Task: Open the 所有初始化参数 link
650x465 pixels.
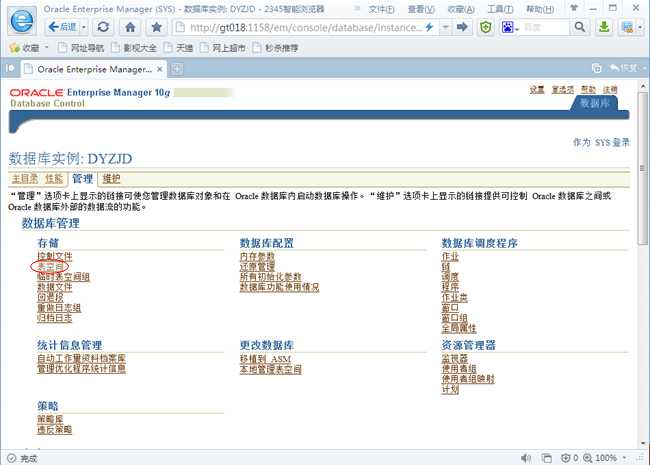Action: (x=271, y=277)
